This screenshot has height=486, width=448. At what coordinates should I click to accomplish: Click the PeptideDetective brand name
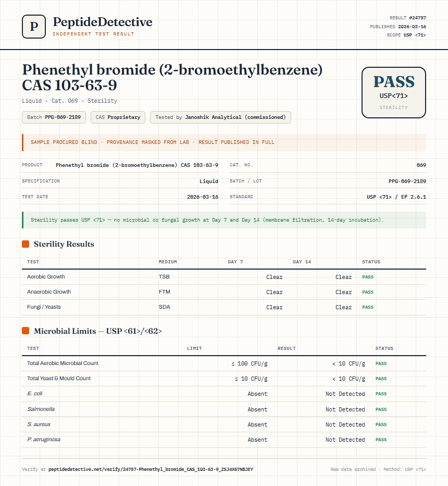tap(103, 22)
